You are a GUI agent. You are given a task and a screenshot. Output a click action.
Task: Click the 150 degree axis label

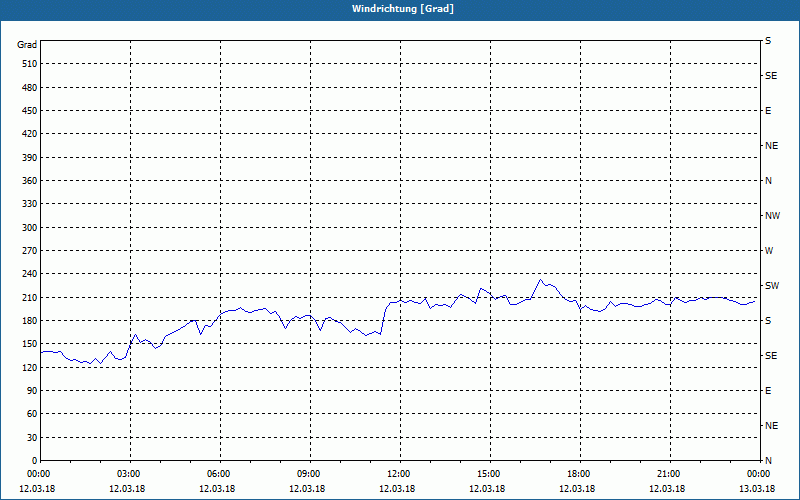[29, 344]
